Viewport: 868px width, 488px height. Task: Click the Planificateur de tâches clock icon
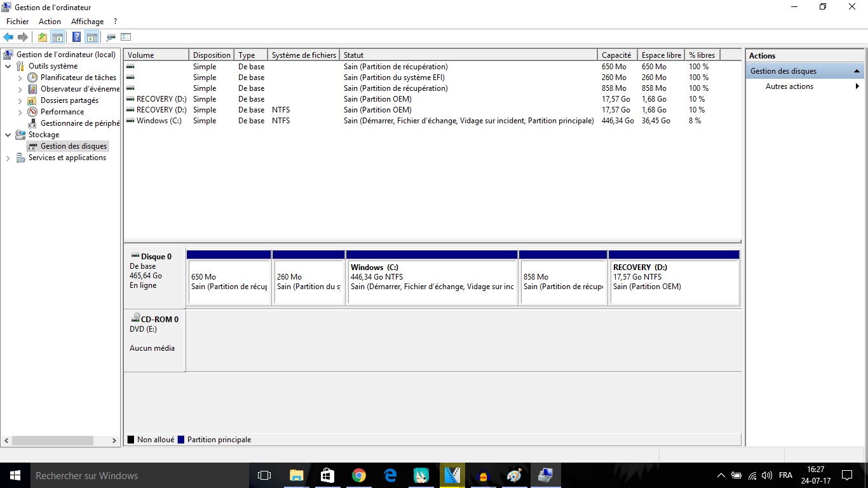tap(32, 78)
